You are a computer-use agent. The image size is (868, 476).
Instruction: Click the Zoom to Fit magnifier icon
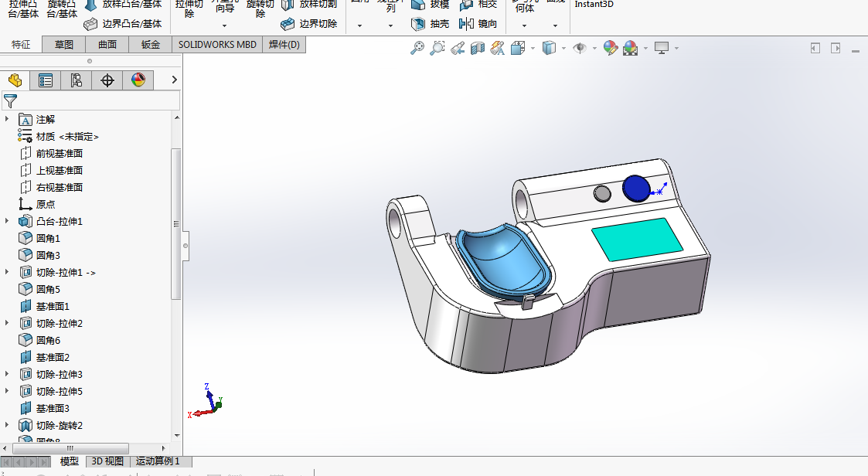(417, 48)
